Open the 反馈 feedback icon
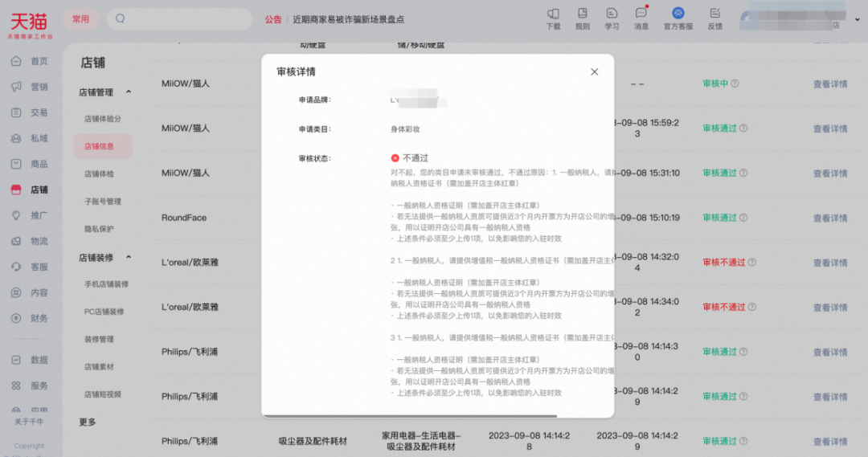 714,14
